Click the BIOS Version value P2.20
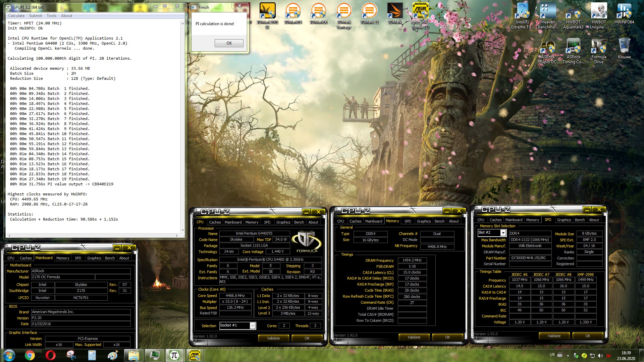This screenshot has height=362, width=644. (80, 318)
